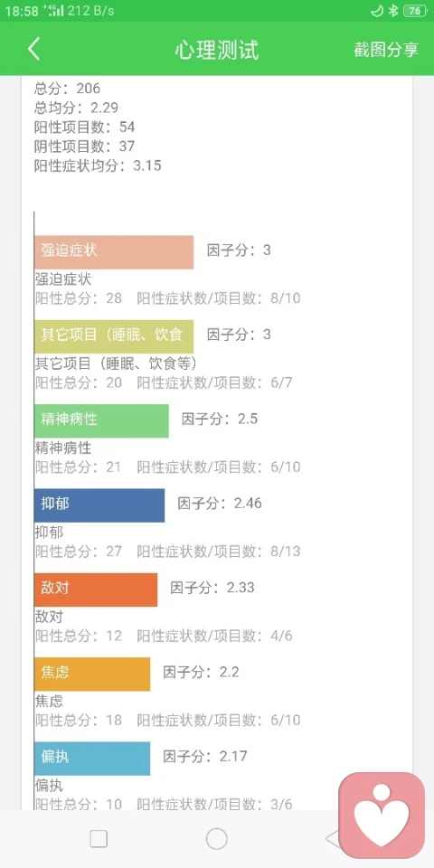Select the green 精神病性 bar
Viewport: 434px width, 868px height.
[x=101, y=420]
